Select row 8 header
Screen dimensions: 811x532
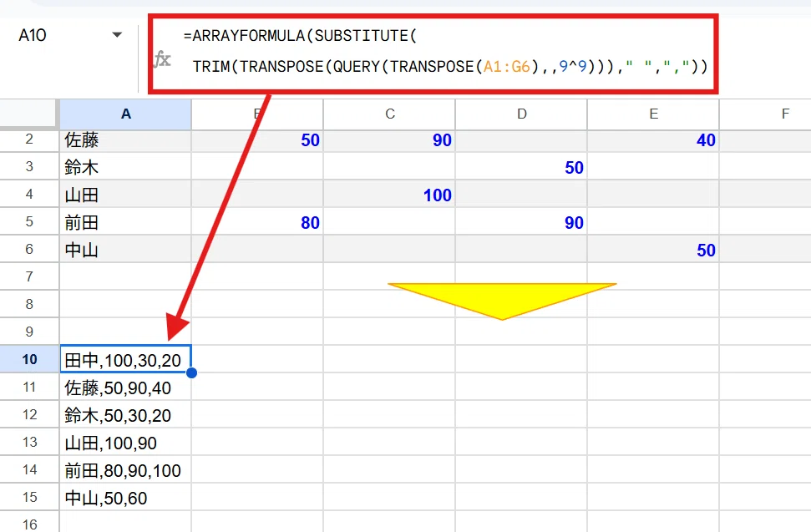click(29, 304)
